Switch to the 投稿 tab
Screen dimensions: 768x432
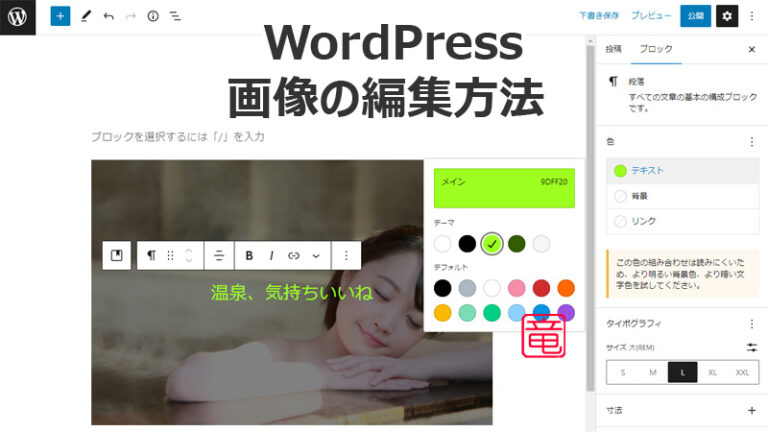point(613,49)
